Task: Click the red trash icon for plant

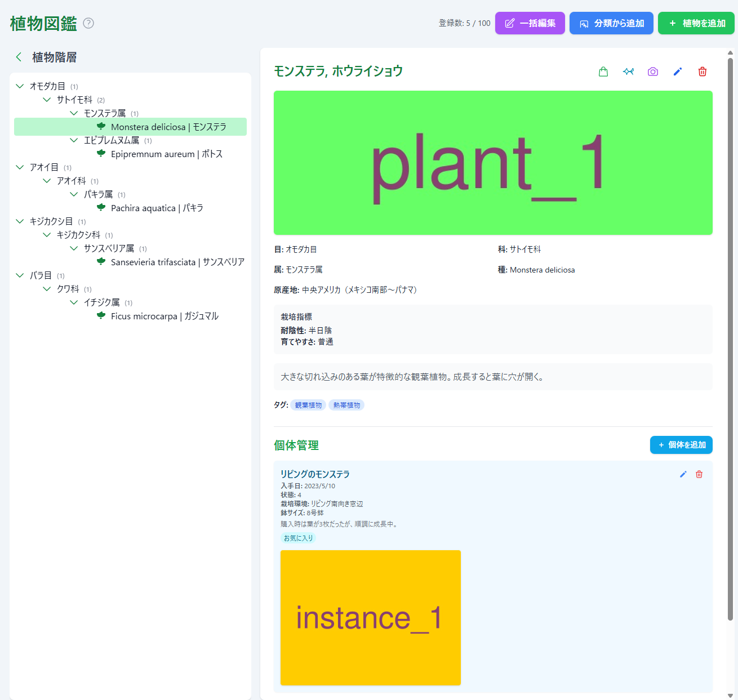Action: pos(703,72)
